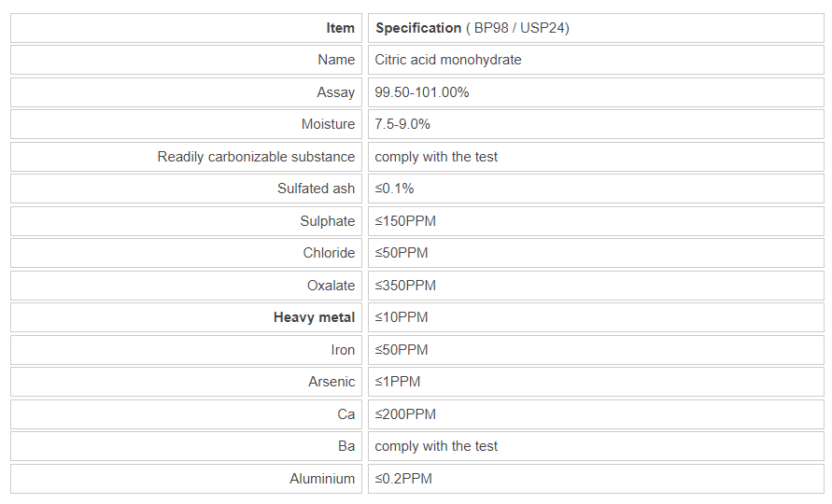The image size is (832, 504).
Task: Click the Aluminium row label
Action: coord(322,479)
